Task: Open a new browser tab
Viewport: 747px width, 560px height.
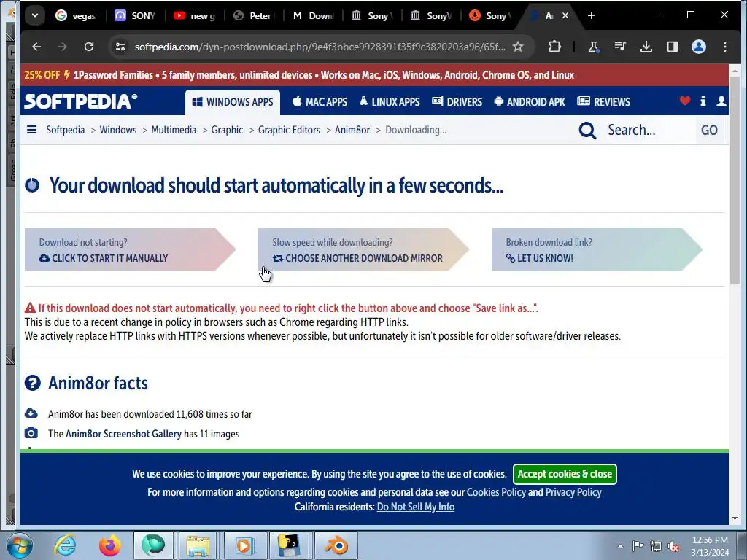Action: point(591,15)
